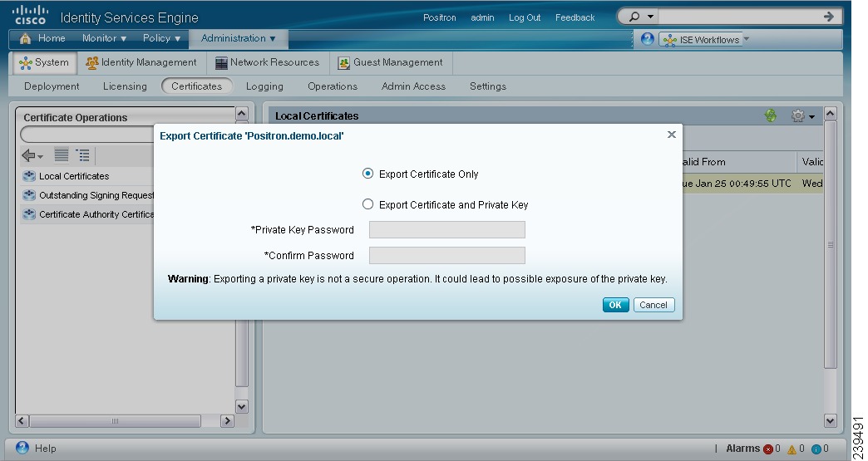
Task: Switch to Certificates submenu
Action: click(x=196, y=86)
